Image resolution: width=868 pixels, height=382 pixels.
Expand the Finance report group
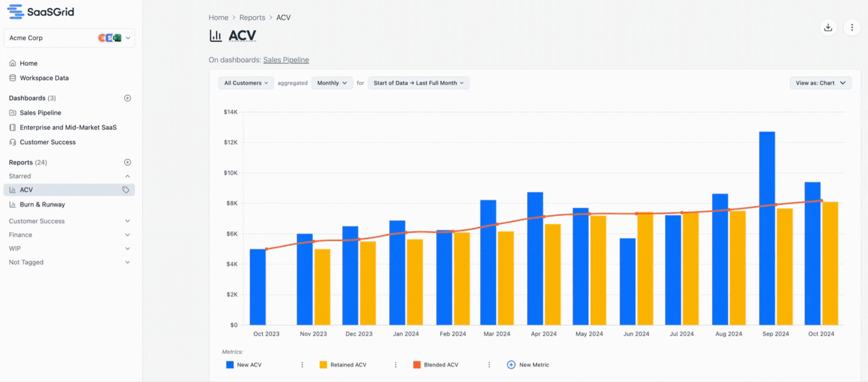(x=127, y=235)
